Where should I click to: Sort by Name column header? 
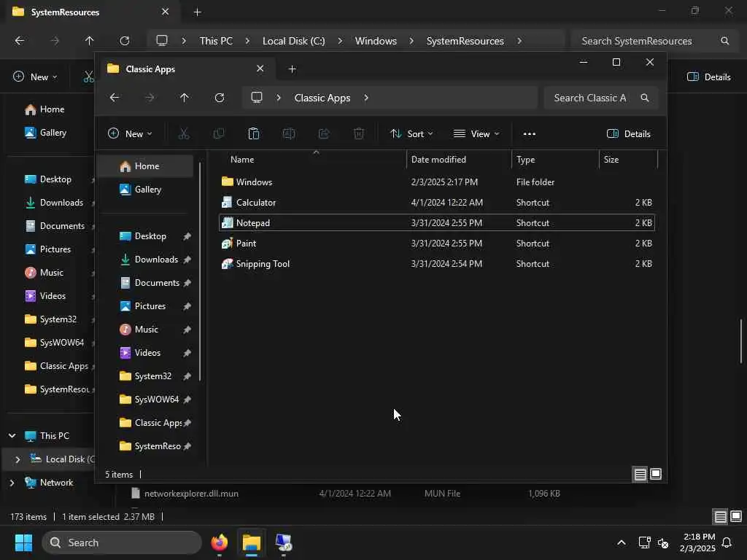312,160
